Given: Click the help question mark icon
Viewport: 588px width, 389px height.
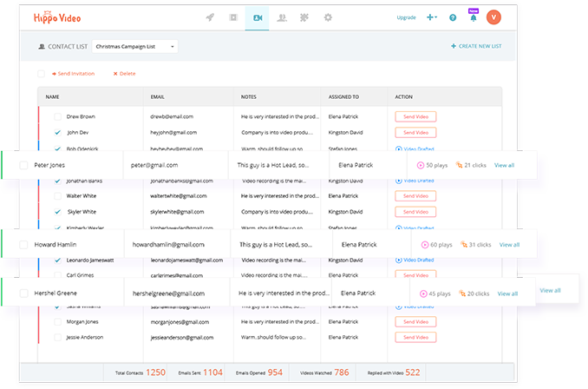Looking at the screenshot, I should (453, 17).
